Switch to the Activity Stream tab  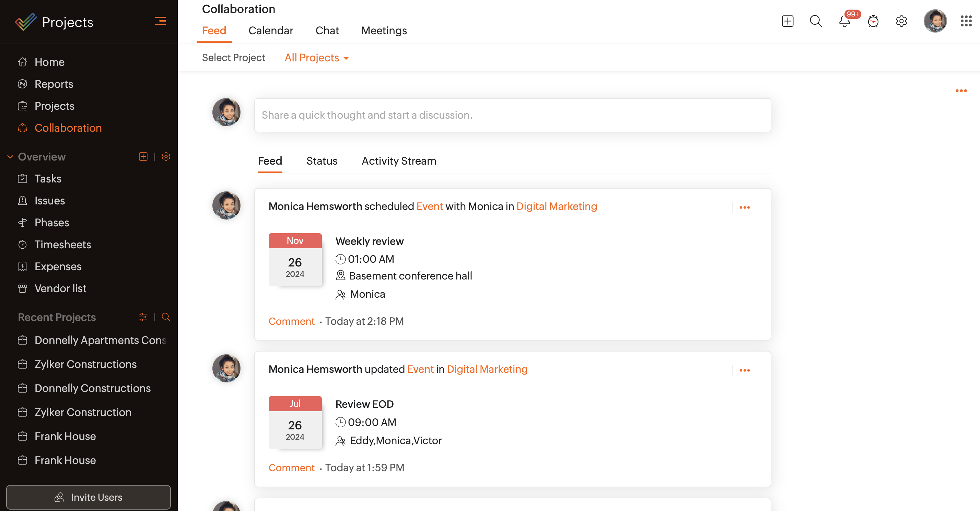(x=399, y=161)
